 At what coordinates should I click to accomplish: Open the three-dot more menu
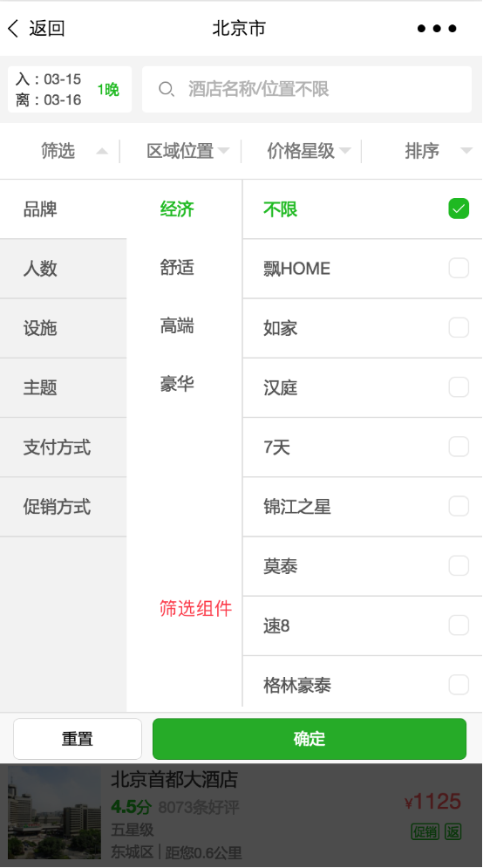click(x=437, y=28)
